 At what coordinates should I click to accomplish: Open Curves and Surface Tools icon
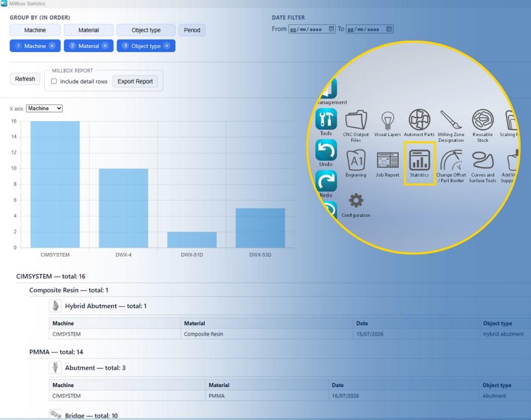pos(483,160)
